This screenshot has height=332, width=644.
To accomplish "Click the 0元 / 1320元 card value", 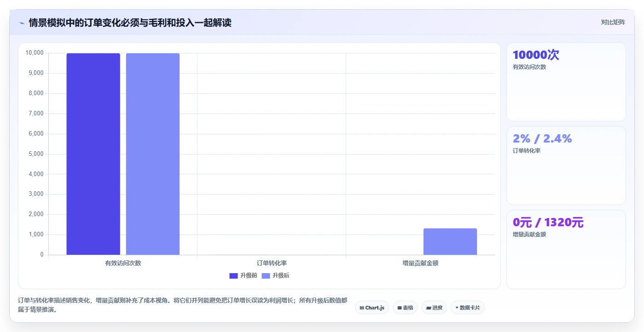I will coord(548,222).
